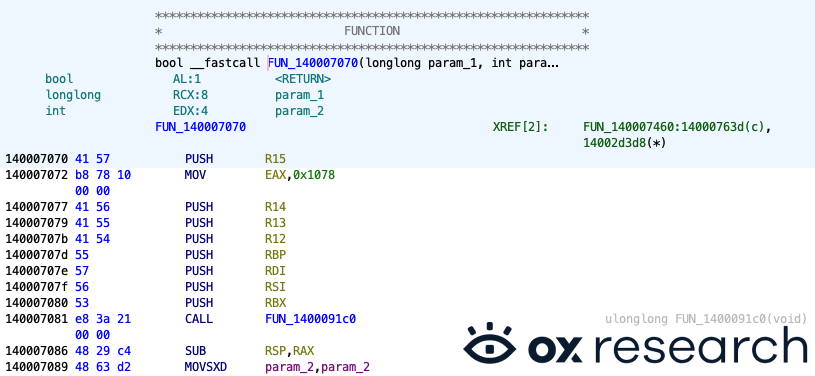
Task: Select the RSP,RAX operand
Action: pos(290,351)
